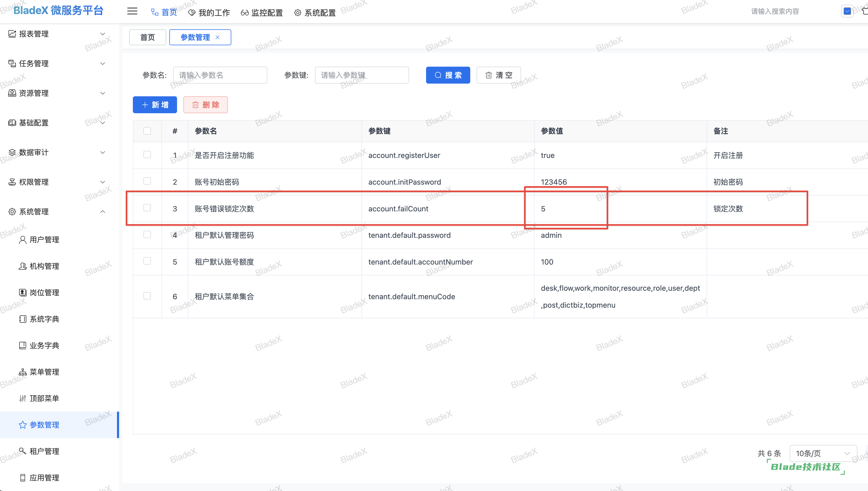Collapse sidebar with the hamburger menu icon
Image resolution: width=868 pixels, height=491 pixels.
tap(132, 11)
